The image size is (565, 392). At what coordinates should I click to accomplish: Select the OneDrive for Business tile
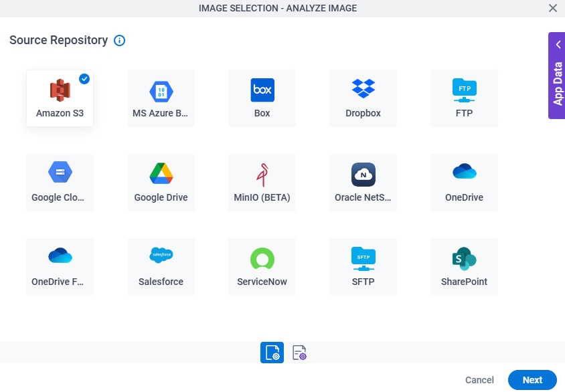60,266
